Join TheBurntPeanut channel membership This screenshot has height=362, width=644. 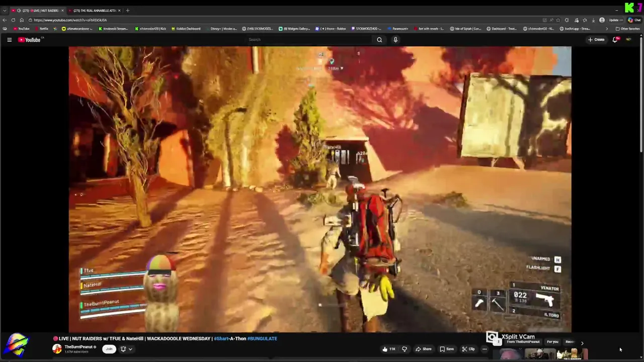[109, 349]
